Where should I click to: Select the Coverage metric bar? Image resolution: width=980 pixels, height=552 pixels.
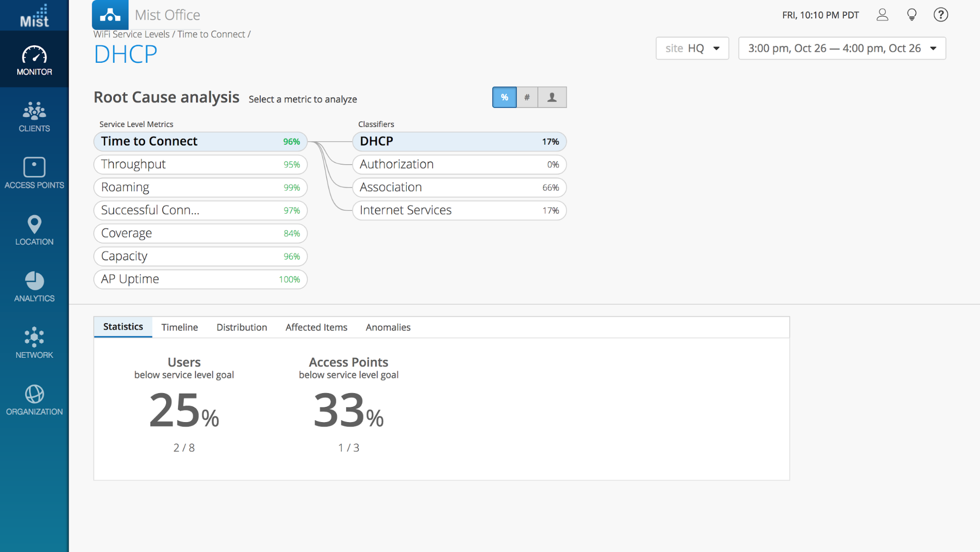pyautogui.click(x=200, y=233)
